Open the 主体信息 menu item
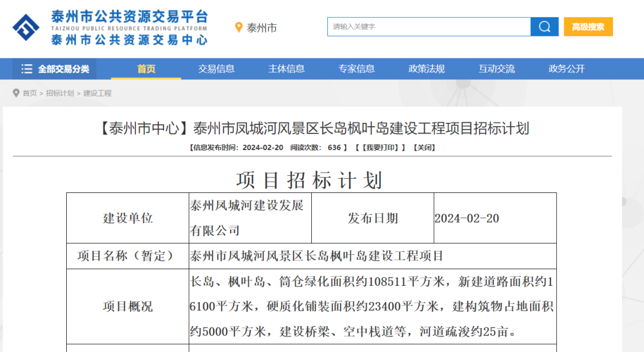The height and width of the screenshot is (352, 644). click(286, 69)
